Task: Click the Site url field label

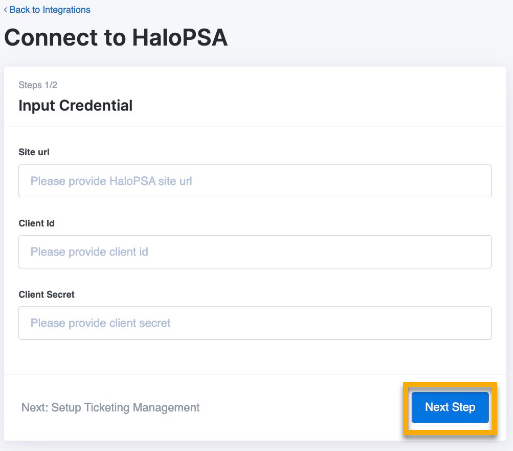Action: tap(34, 152)
